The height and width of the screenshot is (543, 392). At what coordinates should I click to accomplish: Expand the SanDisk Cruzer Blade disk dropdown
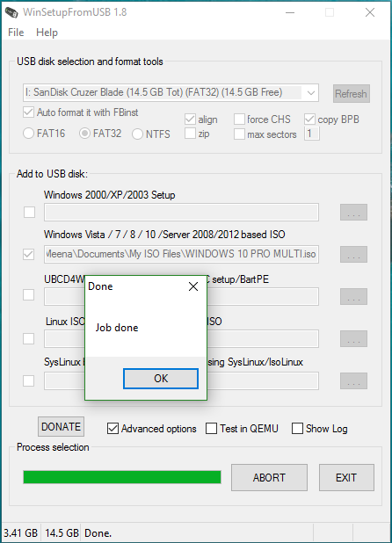(310, 93)
